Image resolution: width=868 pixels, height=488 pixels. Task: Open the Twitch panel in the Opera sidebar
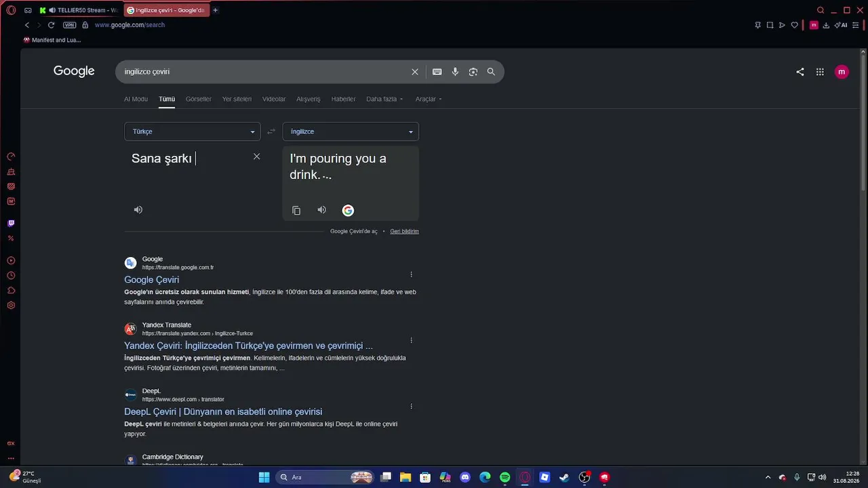11,223
